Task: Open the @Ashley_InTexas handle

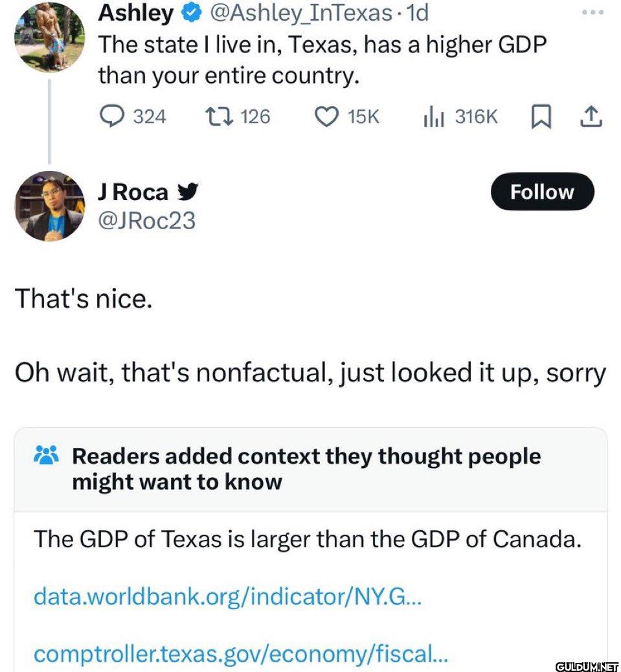Action: (300, 13)
